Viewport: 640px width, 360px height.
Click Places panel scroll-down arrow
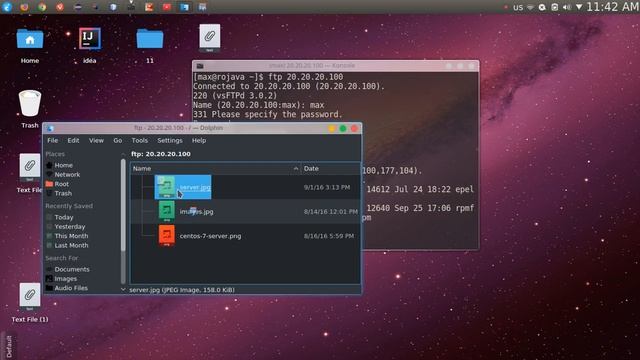[x=123, y=289]
